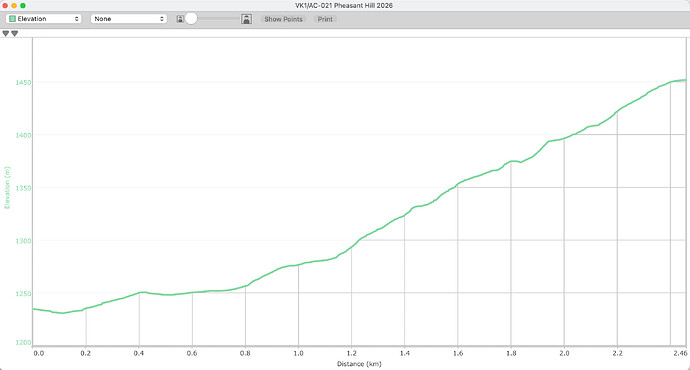The image size is (690, 370).
Task: Click the green full-screen window button
Action: click(x=23, y=5)
